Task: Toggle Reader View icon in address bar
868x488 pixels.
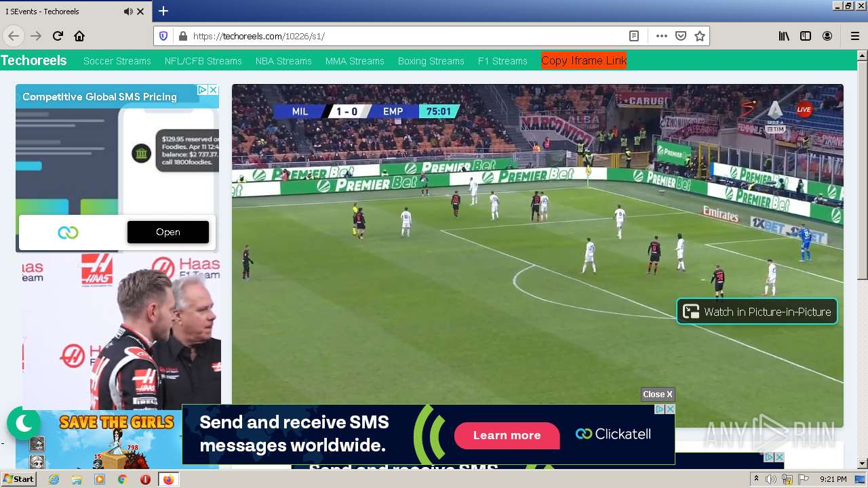Action: coord(633,36)
